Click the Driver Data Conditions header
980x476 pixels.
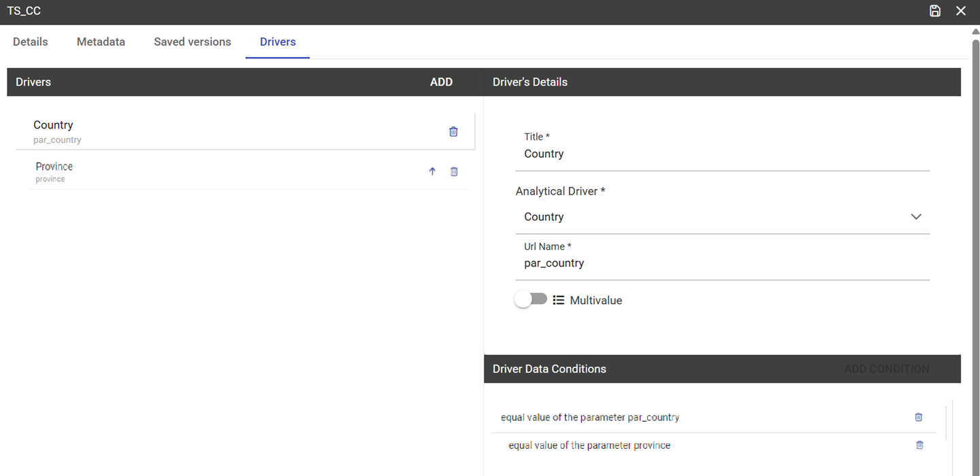coord(722,369)
